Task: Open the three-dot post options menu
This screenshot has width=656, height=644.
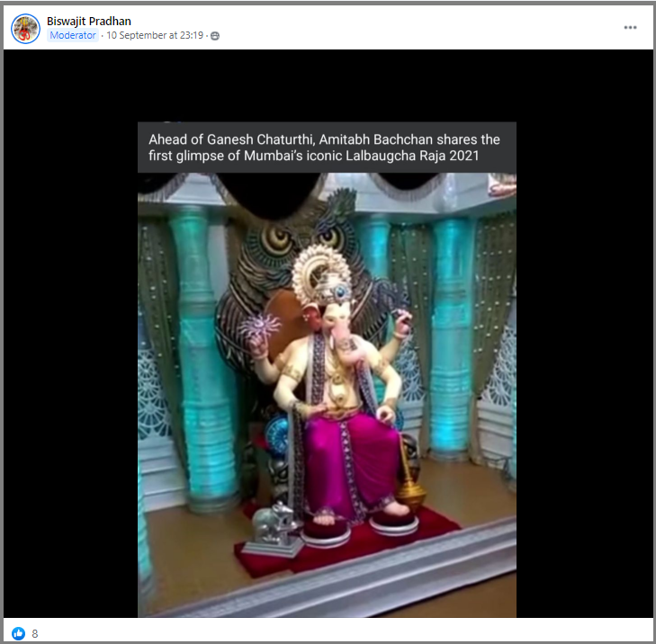Action: click(x=630, y=28)
